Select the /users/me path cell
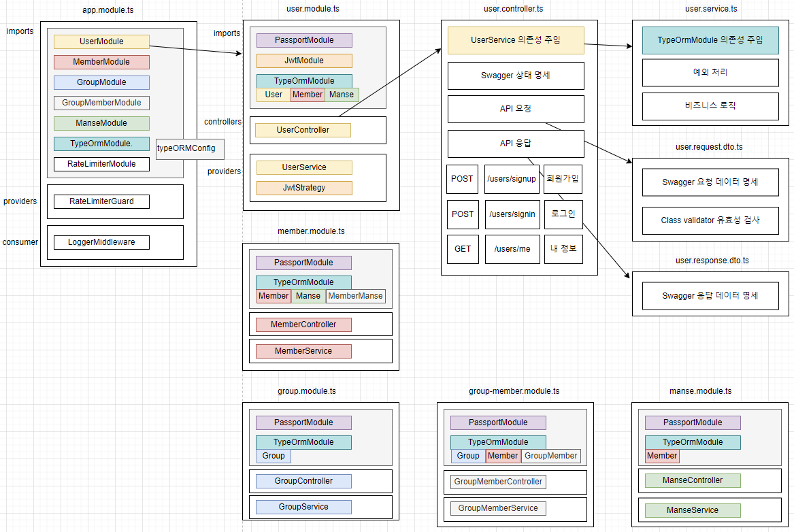Screen dimensions: 794x532 click(512, 249)
